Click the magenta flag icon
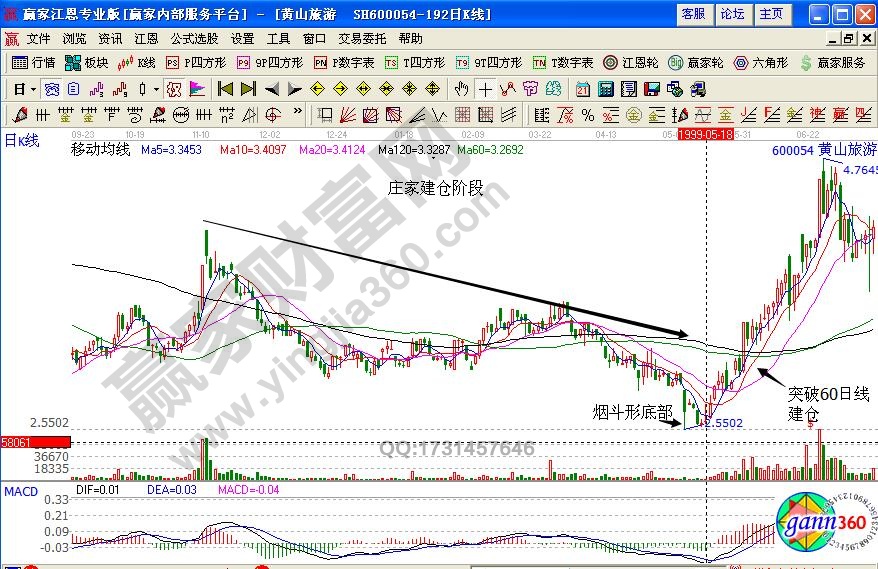 [x=197, y=89]
